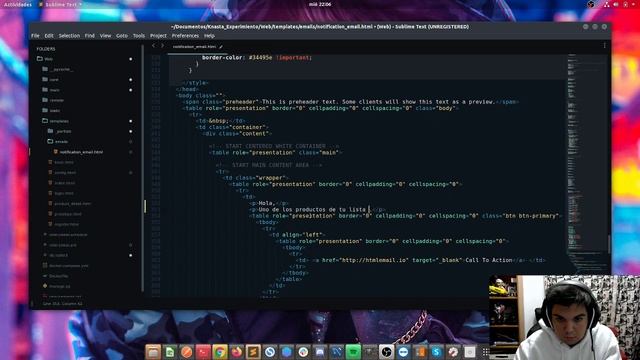
Task: Click the #34495e border-color value
Action: coord(260,58)
